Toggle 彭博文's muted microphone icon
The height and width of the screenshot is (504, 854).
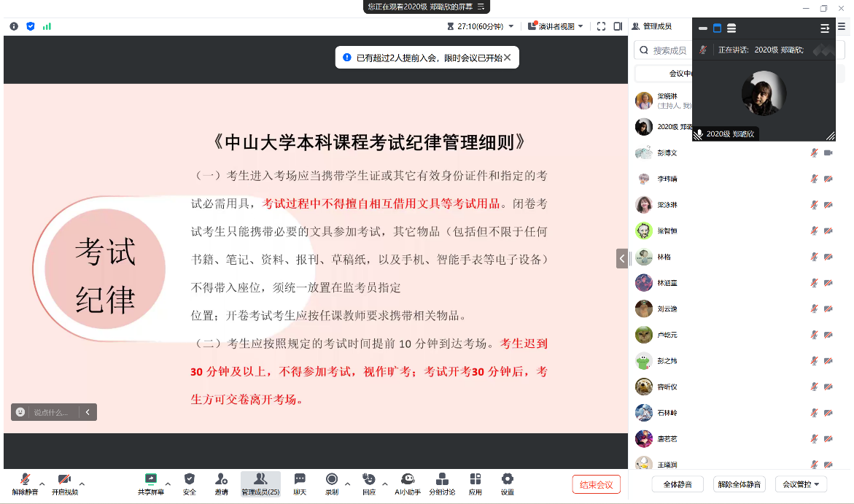coord(814,153)
